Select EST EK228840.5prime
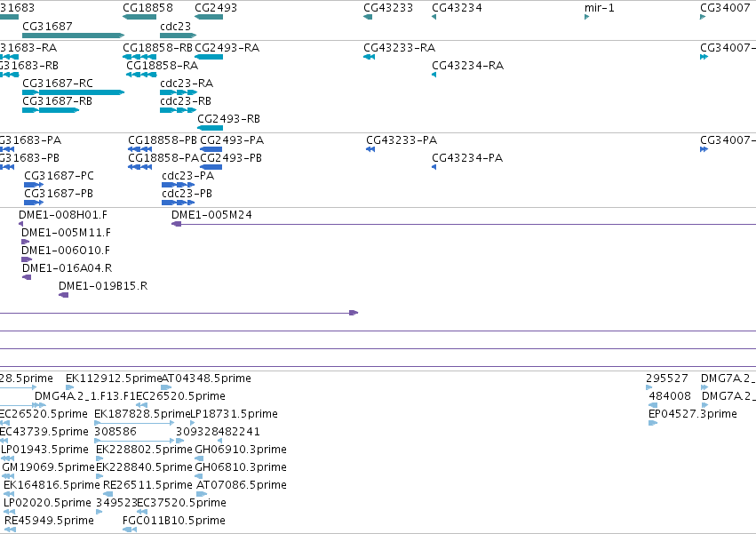 (x=144, y=468)
